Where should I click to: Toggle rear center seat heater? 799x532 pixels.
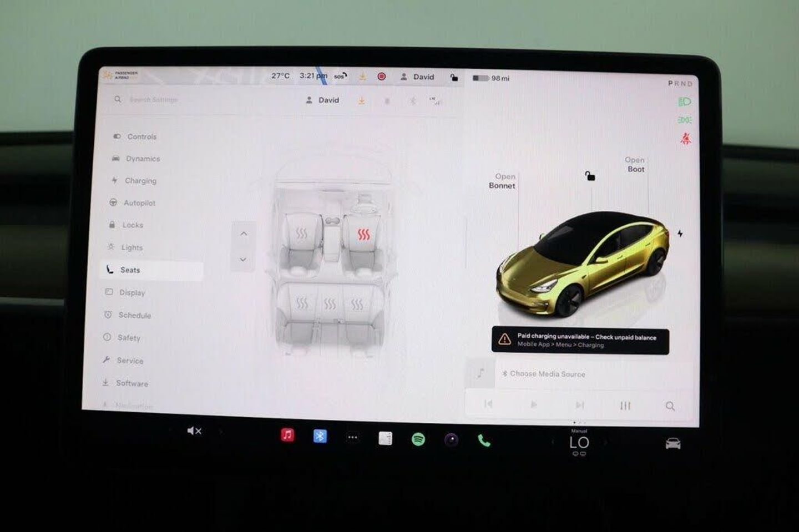click(330, 303)
